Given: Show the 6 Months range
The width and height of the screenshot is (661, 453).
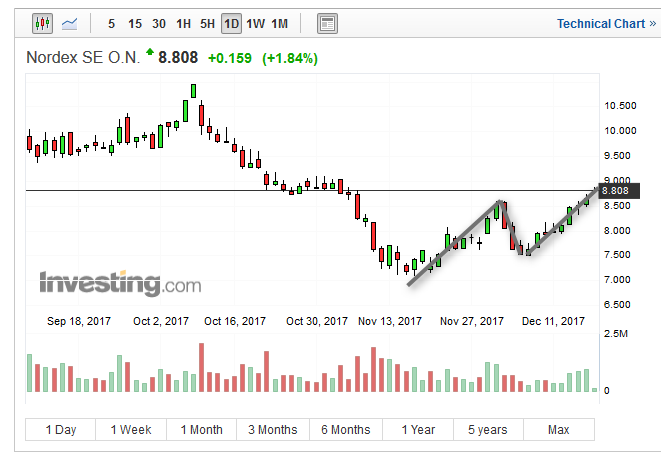Looking at the screenshot, I should click(346, 429).
